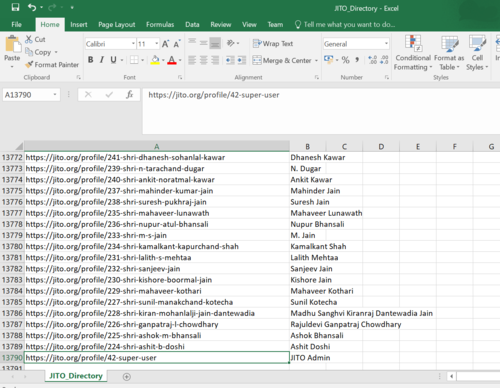The width and height of the screenshot is (500, 388).
Task: Select column A header
Action: 157,146
